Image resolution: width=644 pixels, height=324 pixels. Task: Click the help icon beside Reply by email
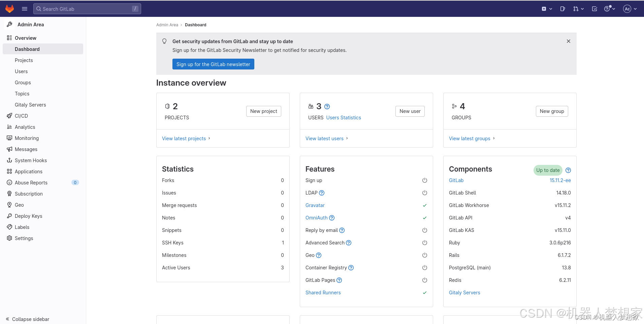(x=342, y=230)
